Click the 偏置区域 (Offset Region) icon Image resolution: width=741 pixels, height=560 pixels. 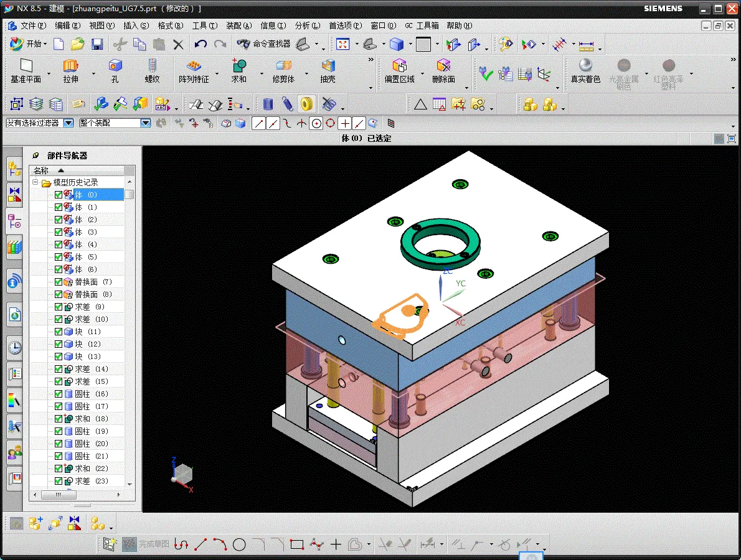(399, 66)
